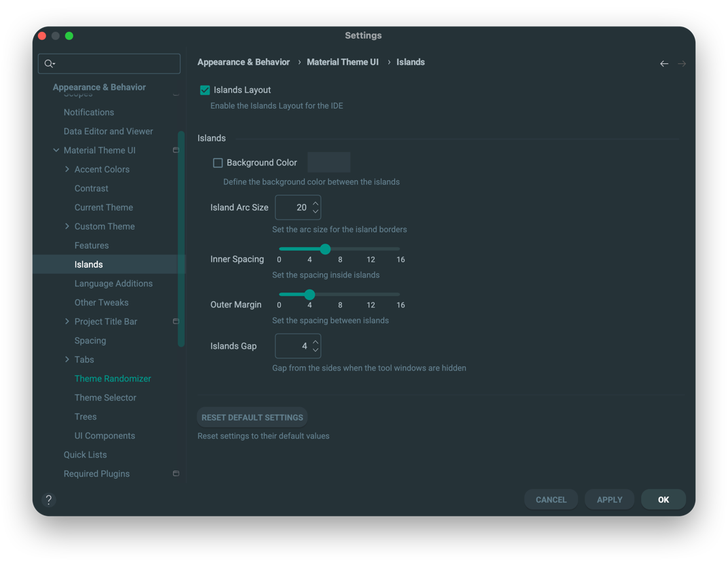The image size is (728, 567).
Task: Expand the Tabs settings section
Action: 67,359
